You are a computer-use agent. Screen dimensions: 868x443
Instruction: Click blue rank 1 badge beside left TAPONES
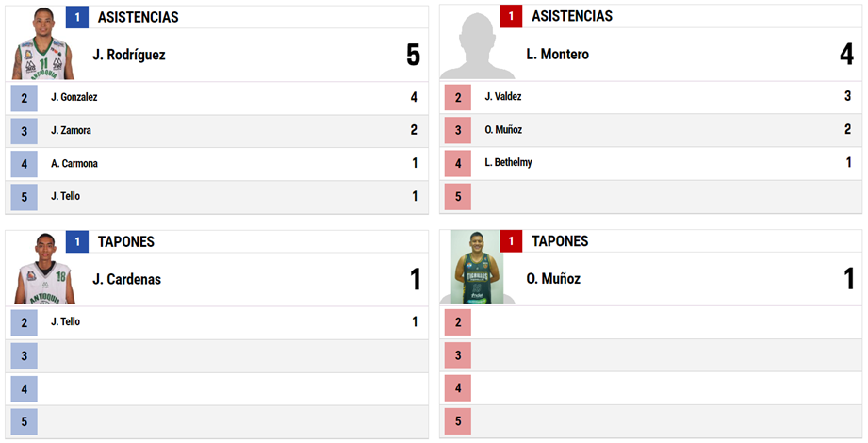point(77,242)
